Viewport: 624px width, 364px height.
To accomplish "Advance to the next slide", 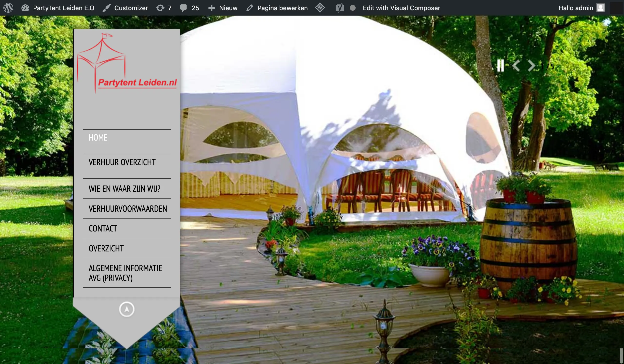I will point(531,66).
